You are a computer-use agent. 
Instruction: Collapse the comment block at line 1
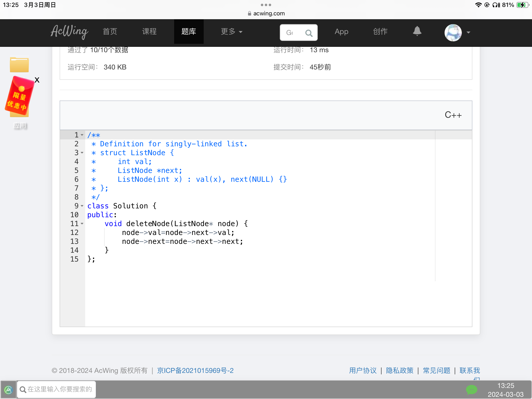coord(82,135)
